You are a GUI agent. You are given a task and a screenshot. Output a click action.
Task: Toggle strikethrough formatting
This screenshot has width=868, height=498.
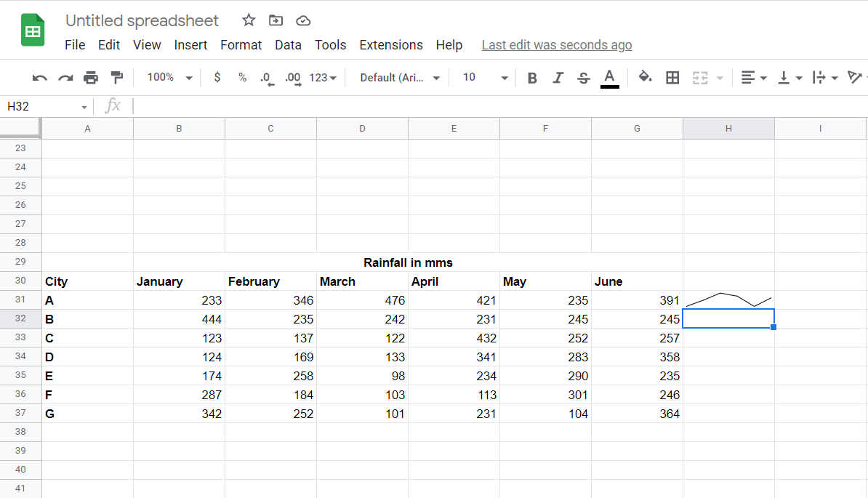tap(584, 78)
